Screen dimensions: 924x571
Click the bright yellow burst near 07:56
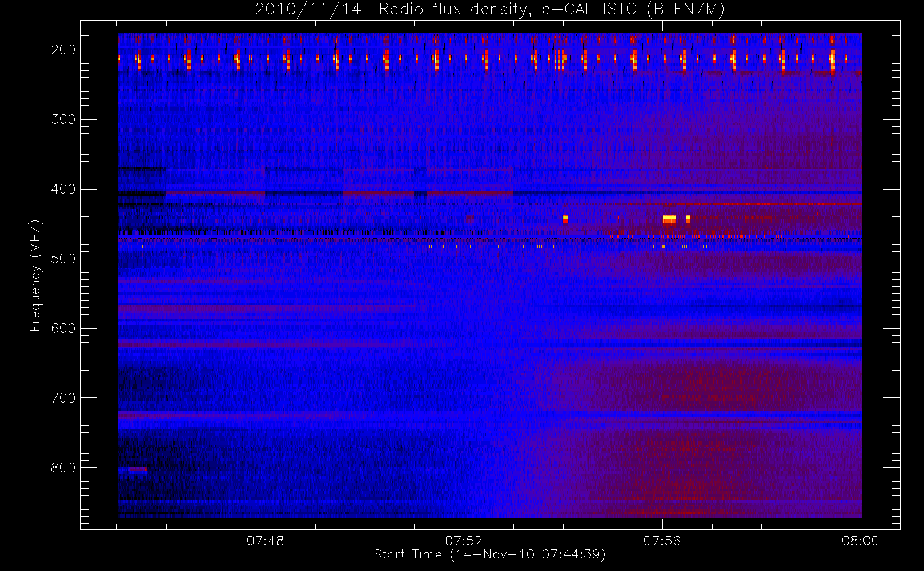coord(669,219)
